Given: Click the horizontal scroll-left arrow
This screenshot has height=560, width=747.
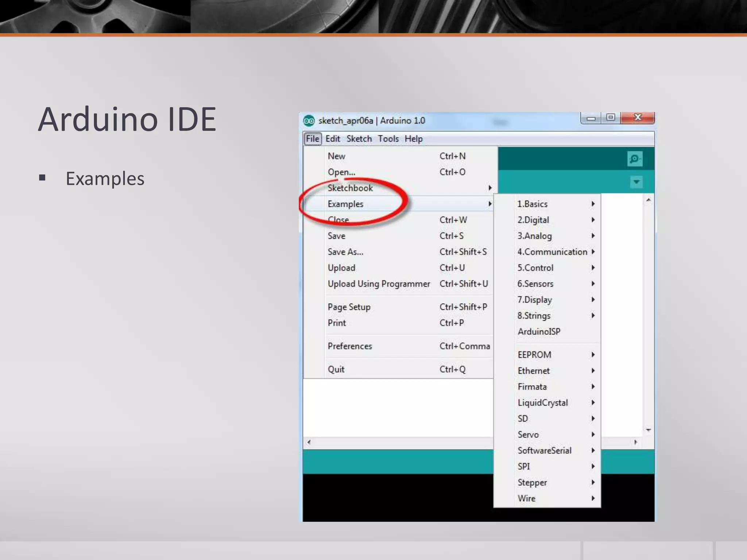Looking at the screenshot, I should [309, 442].
